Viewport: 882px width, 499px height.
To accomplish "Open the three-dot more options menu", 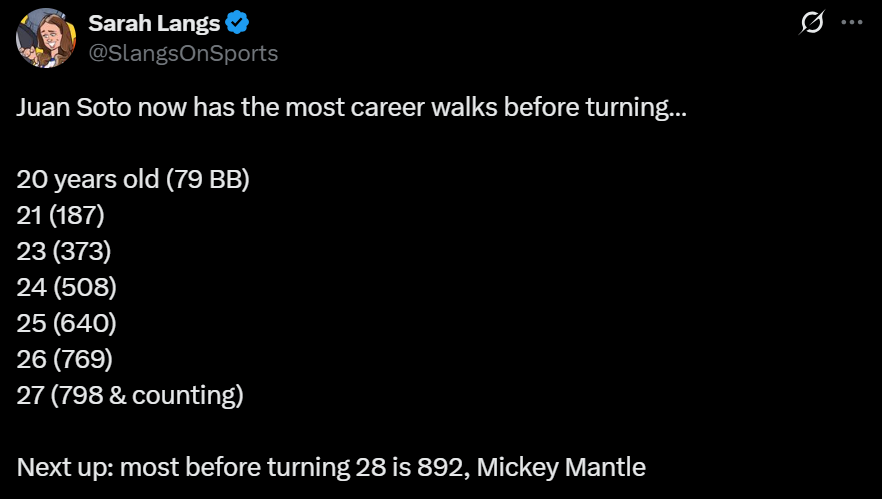I will point(852,23).
